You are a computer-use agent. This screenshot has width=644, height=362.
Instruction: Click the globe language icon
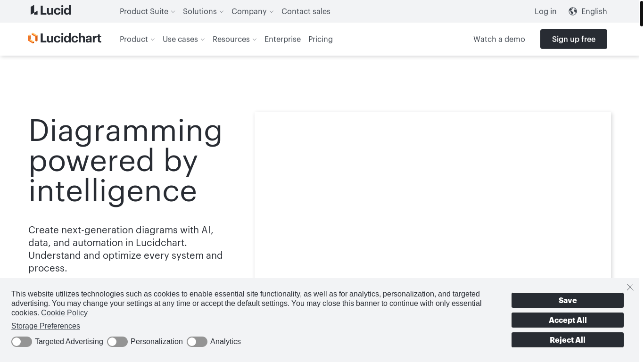(573, 11)
